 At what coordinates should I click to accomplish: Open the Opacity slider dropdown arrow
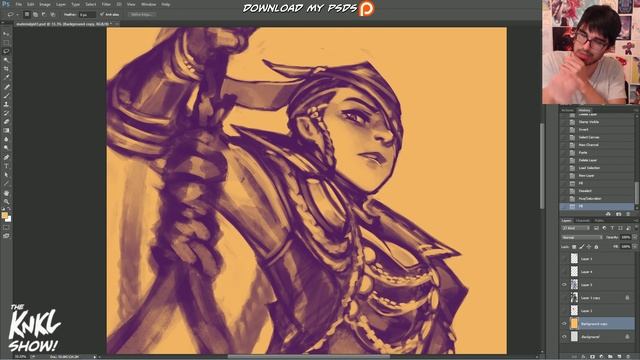point(635,238)
